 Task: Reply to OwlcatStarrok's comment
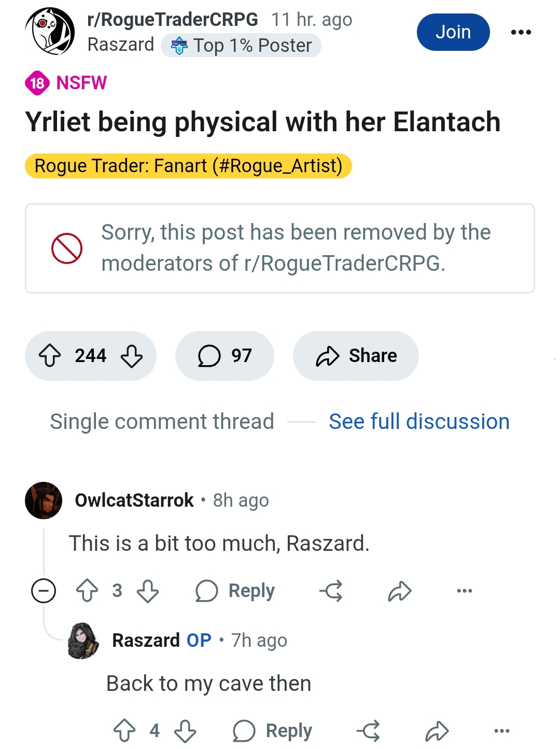coord(235,591)
